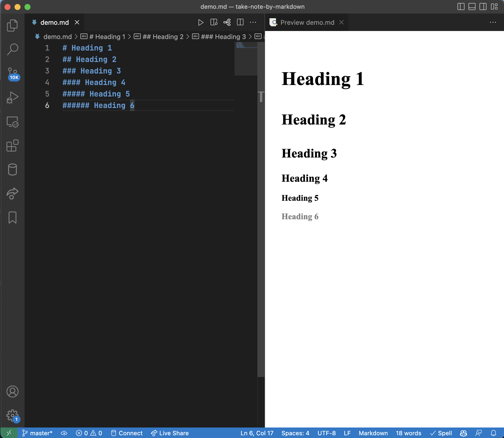Image resolution: width=504 pixels, height=438 pixels.
Task: Click gray Heading 6 in the preview
Action: coord(300,216)
